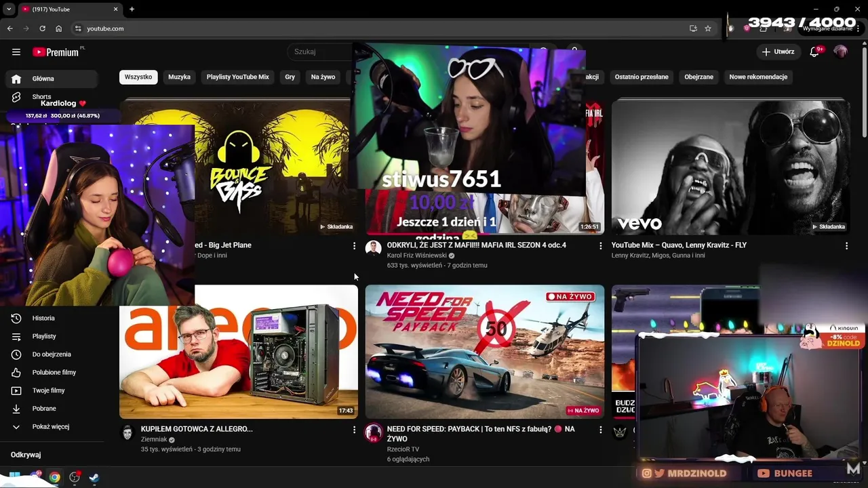
Task: Click the Shorts icon in the sidebar
Action: click(x=16, y=98)
